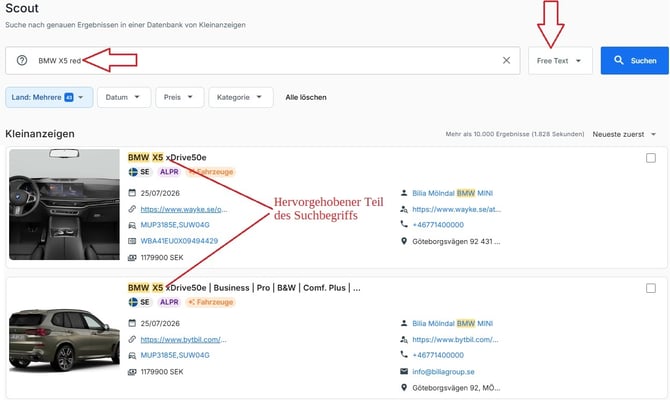Click the Fahrzeuge category tag in second listing
Viewport: 670px width, 400px height.
pos(211,302)
